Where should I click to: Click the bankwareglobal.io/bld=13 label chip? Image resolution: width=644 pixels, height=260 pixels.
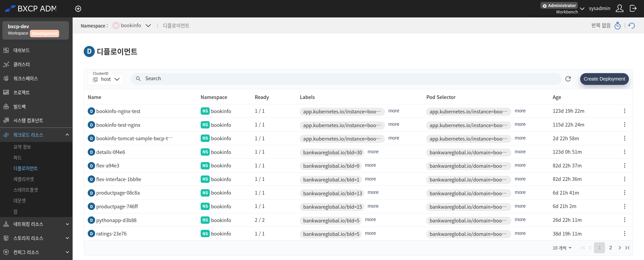coord(332,193)
